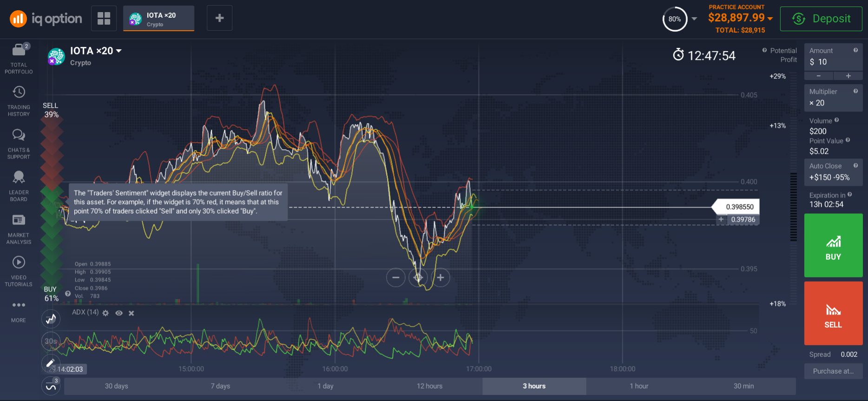
Task: Toggle ADX (14) indicator visibility eye
Action: [119, 313]
